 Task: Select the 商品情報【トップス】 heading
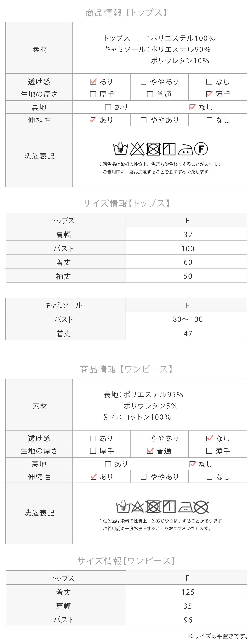pos(126,13)
